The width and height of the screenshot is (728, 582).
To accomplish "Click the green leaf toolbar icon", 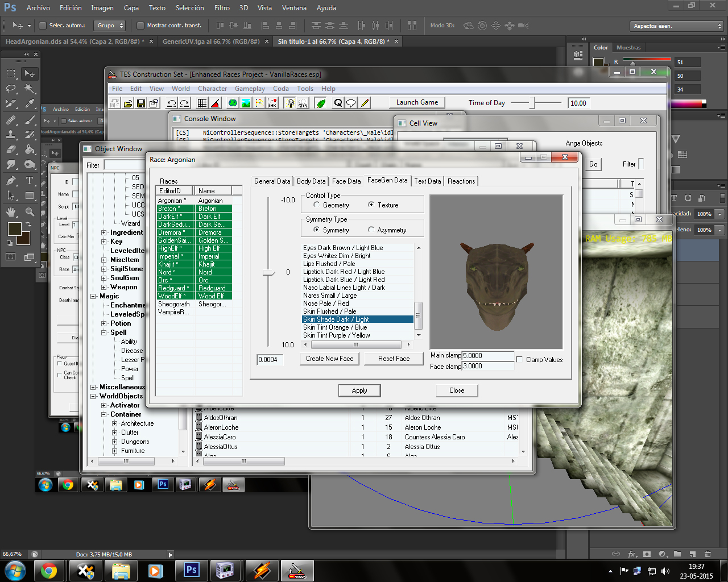I will (x=321, y=103).
